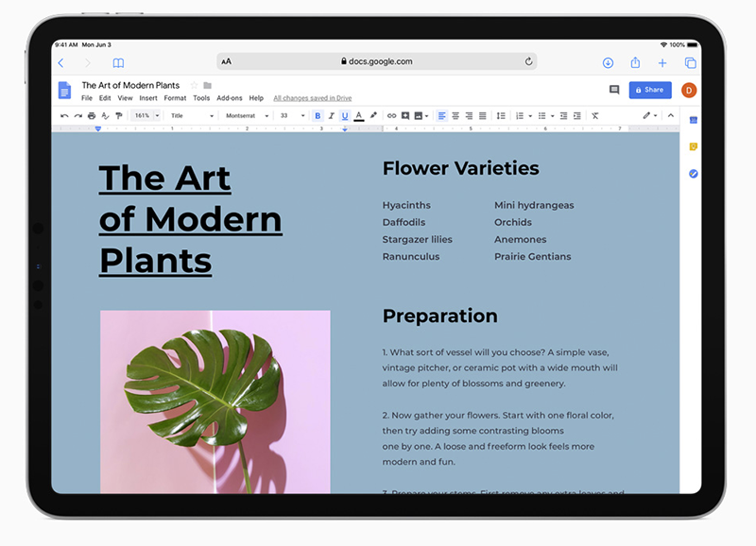Image resolution: width=756 pixels, height=546 pixels.
Task: Click the docs.google.com address bar
Action: pyautogui.click(x=376, y=61)
